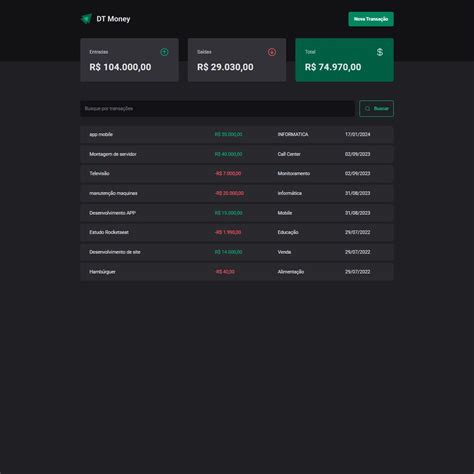Click the DT Money paper plane logo
Screen dimensions: 474x474
[x=86, y=19]
